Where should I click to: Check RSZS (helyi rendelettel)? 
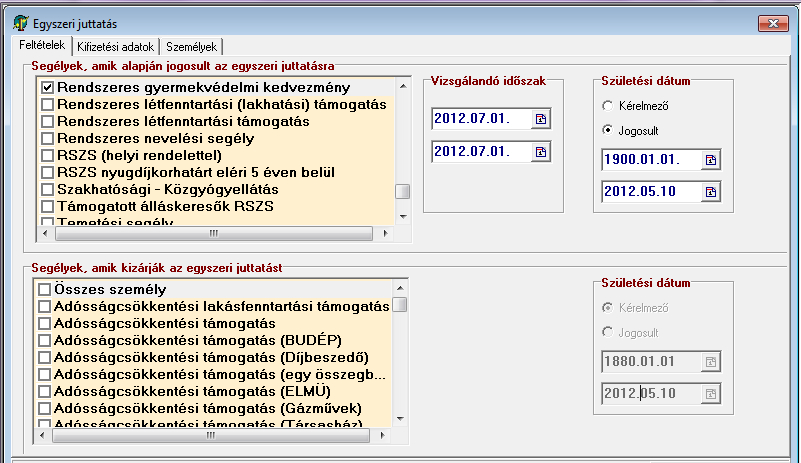tap(48, 155)
